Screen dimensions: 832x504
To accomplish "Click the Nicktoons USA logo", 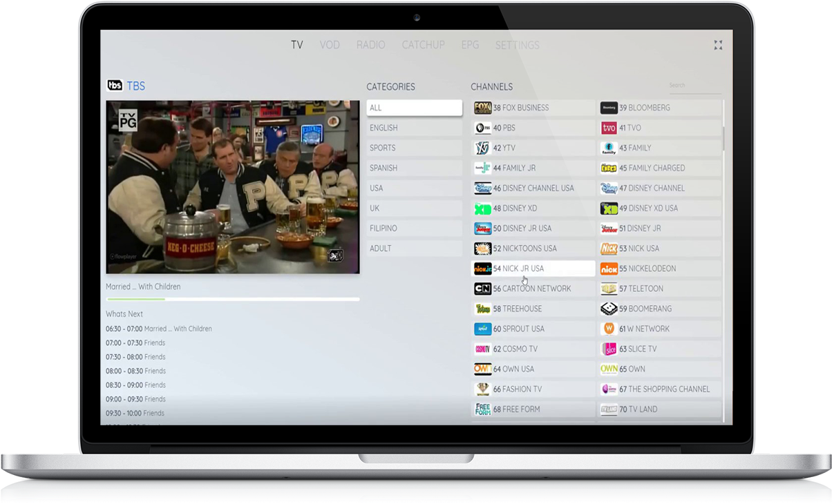I will pyautogui.click(x=482, y=248).
